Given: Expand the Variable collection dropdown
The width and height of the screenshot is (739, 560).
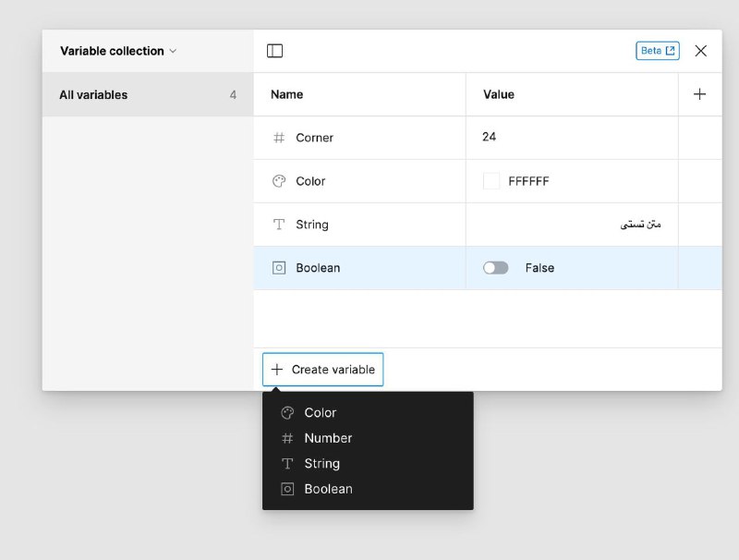Looking at the screenshot, I should click(118, 51).
